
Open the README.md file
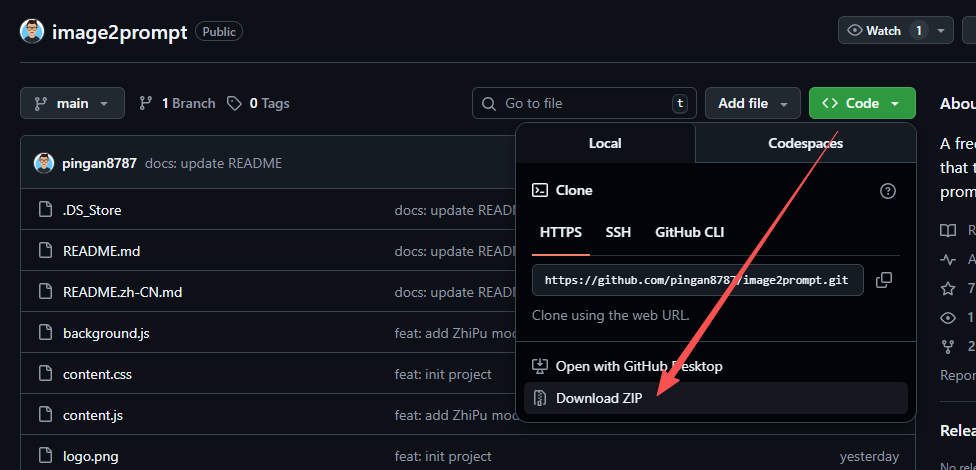point(101,251)
